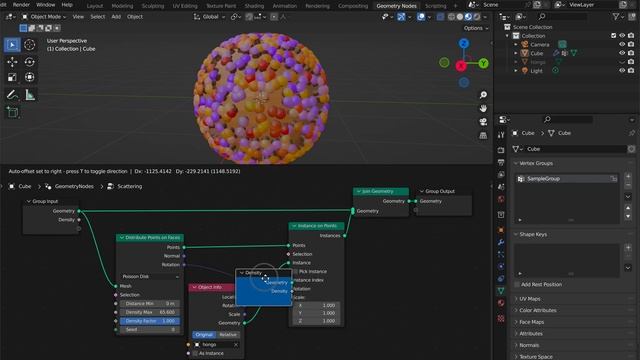Select the Measure tool

[29, 95]
